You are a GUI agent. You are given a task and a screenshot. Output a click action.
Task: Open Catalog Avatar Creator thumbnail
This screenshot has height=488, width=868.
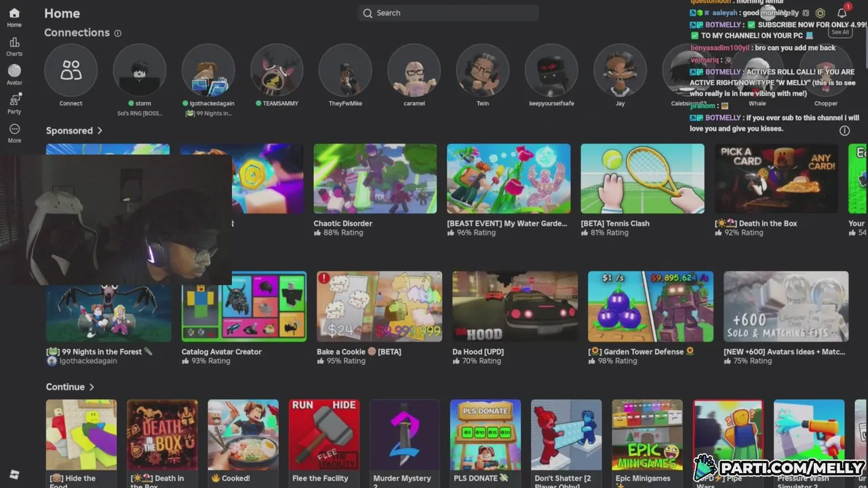tap(244, 306)
